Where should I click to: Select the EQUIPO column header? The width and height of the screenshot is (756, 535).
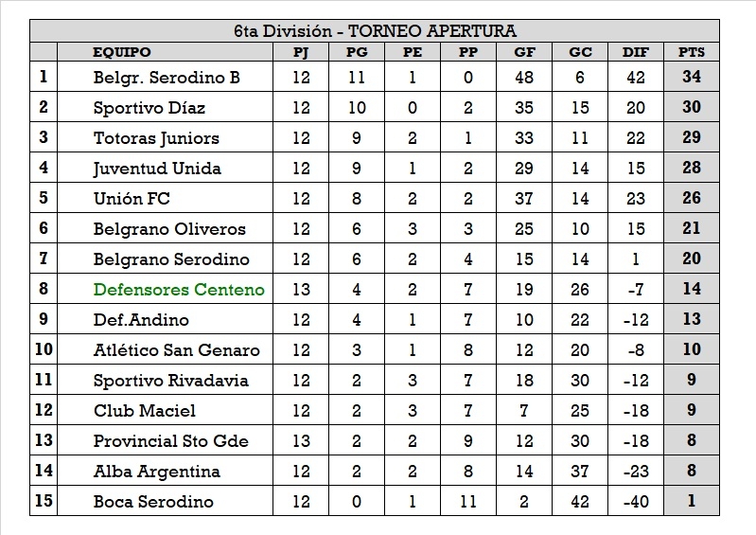[x=122, y=53]
